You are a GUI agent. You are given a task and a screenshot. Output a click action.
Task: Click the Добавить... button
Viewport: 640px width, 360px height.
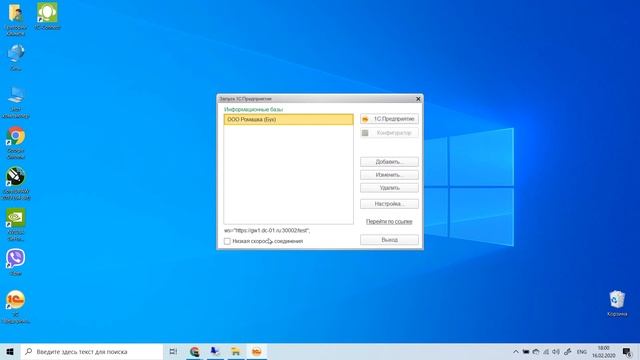point(389,162)
